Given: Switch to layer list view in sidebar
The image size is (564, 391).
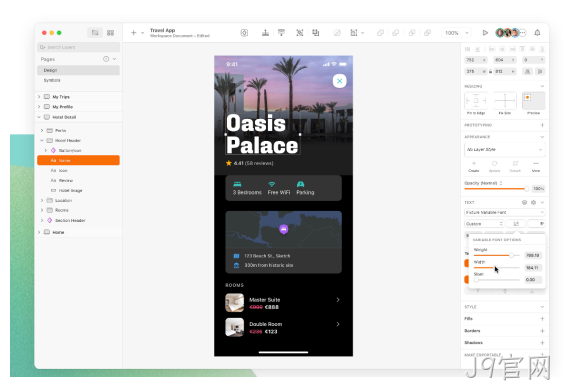Looking at the screenshot, I should [x=95, y=33].
